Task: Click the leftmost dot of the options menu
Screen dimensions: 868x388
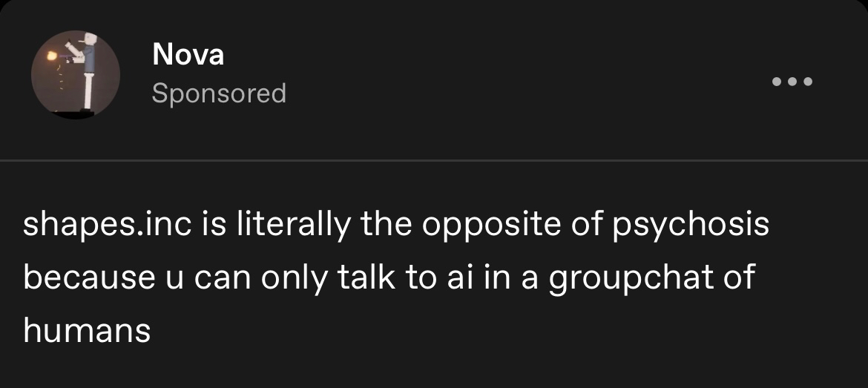Action: coord(777,81)
